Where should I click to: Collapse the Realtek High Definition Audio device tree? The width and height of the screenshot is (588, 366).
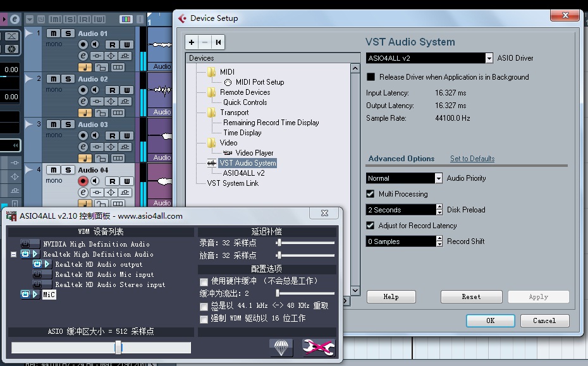click(x=13, y=254)
